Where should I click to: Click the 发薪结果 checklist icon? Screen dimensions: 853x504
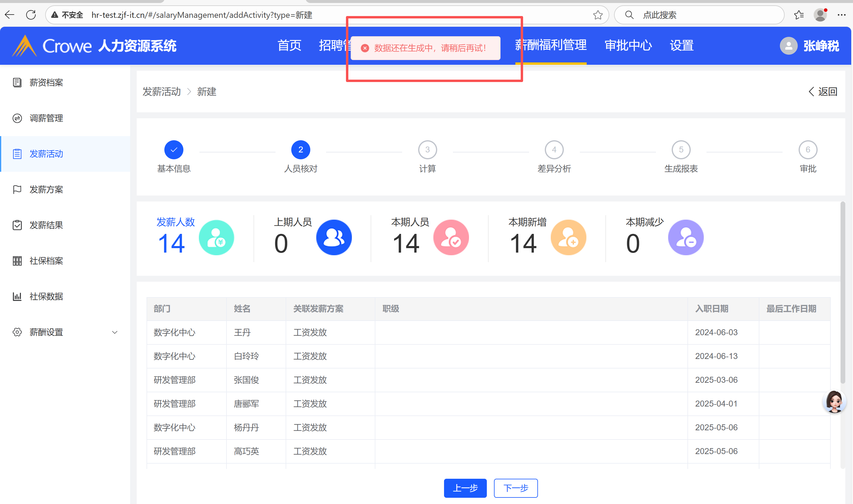(17, 225)
